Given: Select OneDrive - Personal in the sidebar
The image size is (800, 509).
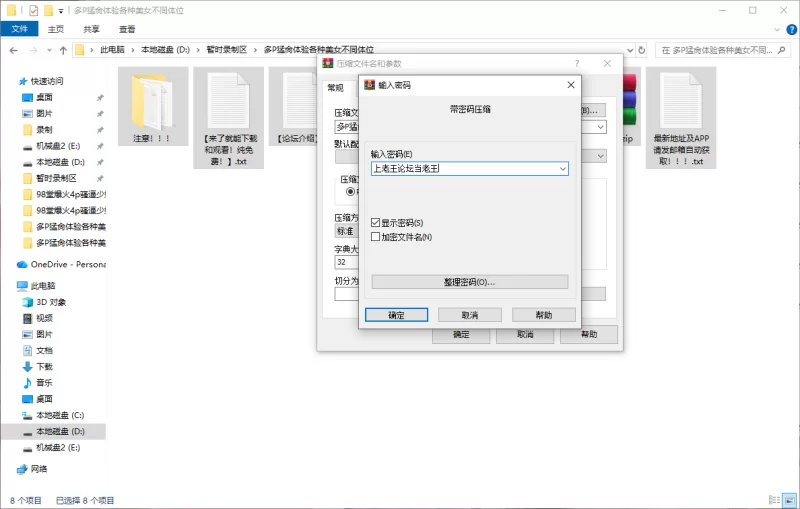Looking at the screenshot, I should 68,264.
